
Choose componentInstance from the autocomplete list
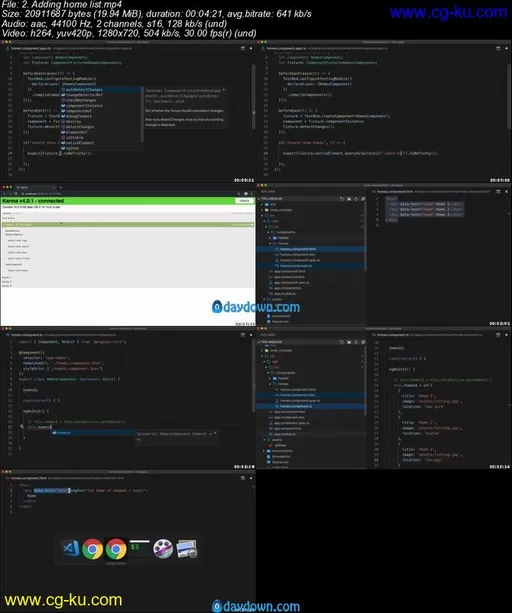point(101,106)
